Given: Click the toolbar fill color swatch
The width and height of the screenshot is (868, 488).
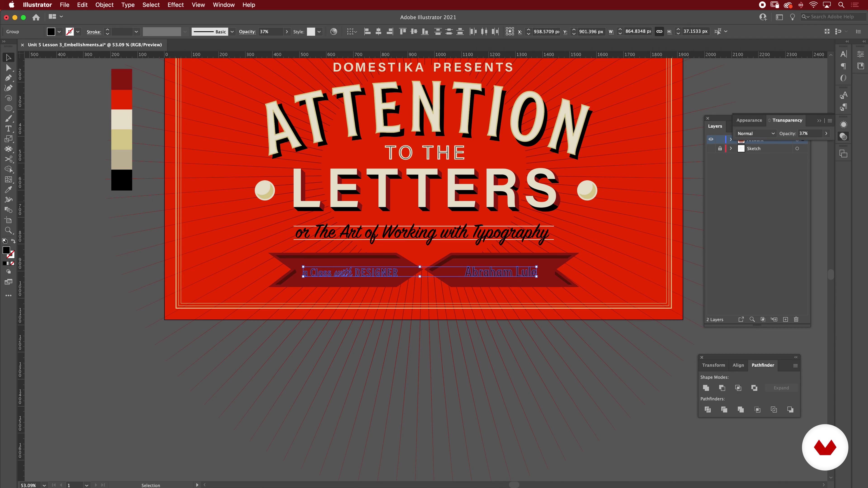Looking at the screenshot, I should (6, 250).
